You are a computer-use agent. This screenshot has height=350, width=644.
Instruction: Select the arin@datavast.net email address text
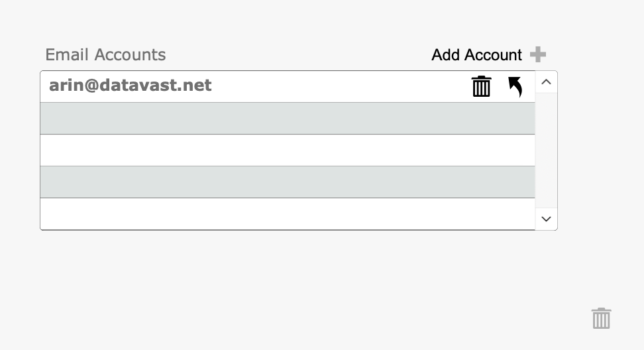click(x=131, y=86)
